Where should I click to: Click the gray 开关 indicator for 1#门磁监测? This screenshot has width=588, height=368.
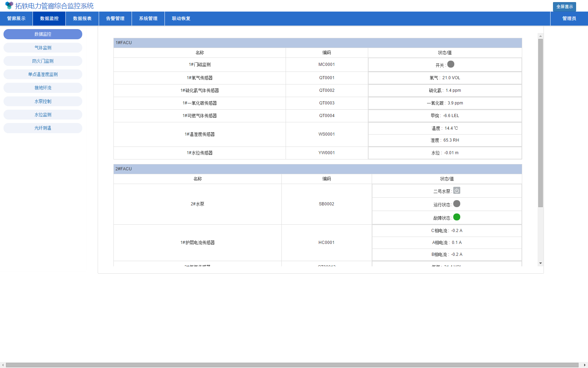451,64
